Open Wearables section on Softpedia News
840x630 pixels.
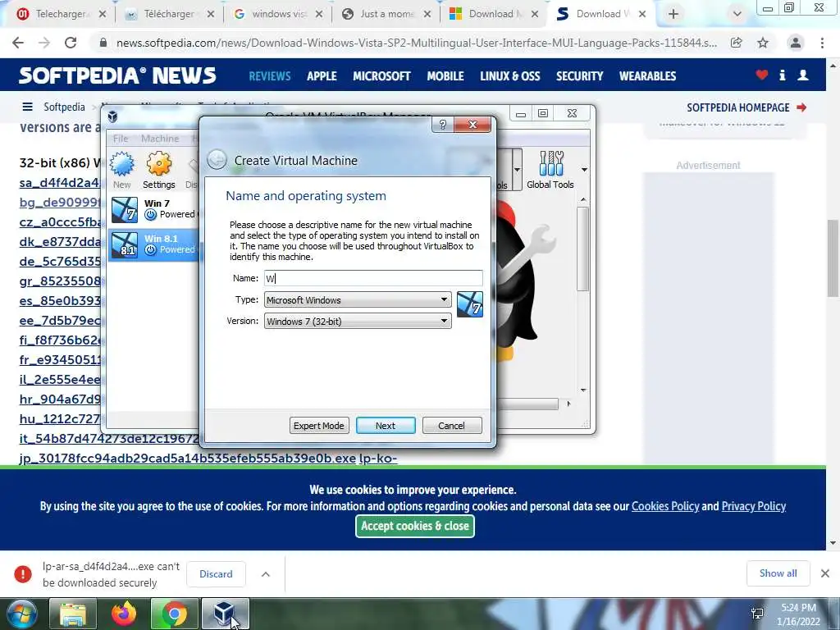click(x=648, y=76)
